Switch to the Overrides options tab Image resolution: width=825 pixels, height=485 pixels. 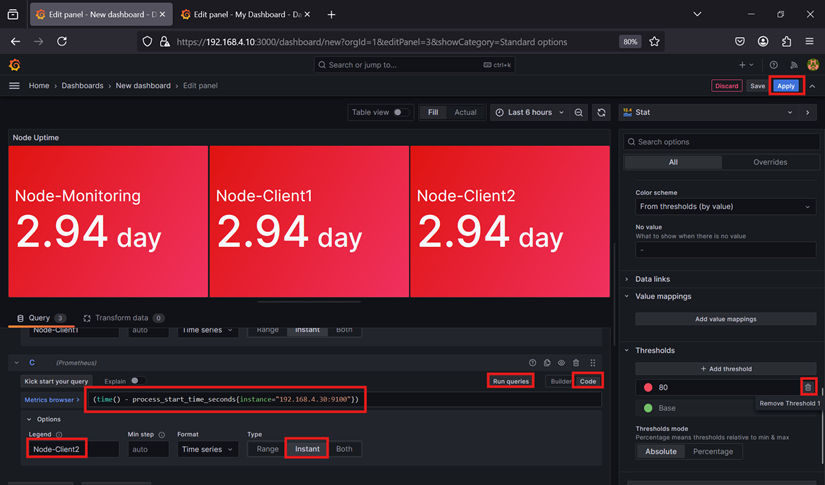click(770, 163)
